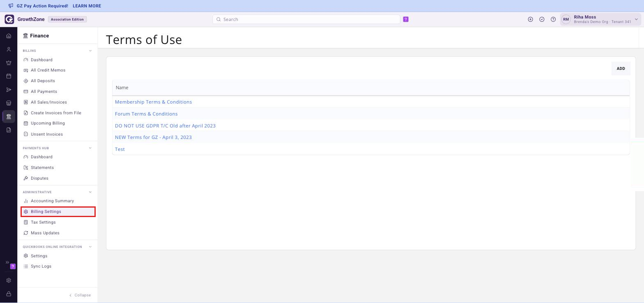Click the LEARN MORE link
The height and width of the screenshot is (303, 644).
point(87,6)
